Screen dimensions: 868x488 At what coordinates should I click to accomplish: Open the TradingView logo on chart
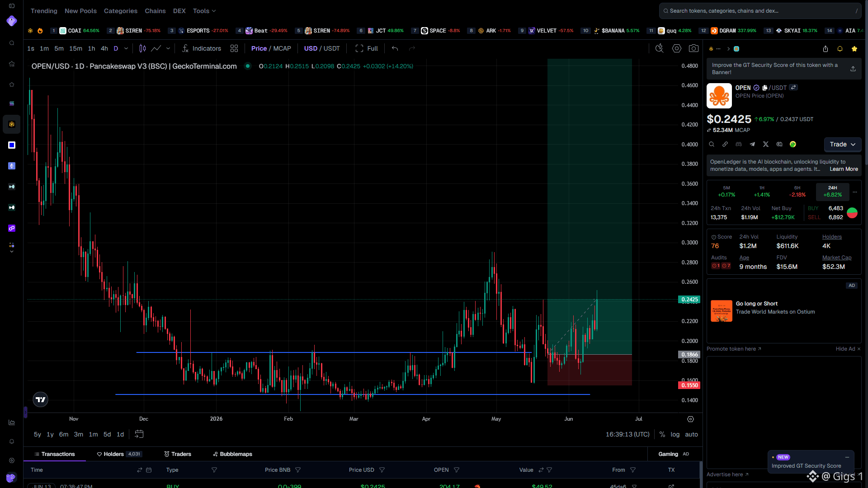point(41,399)
